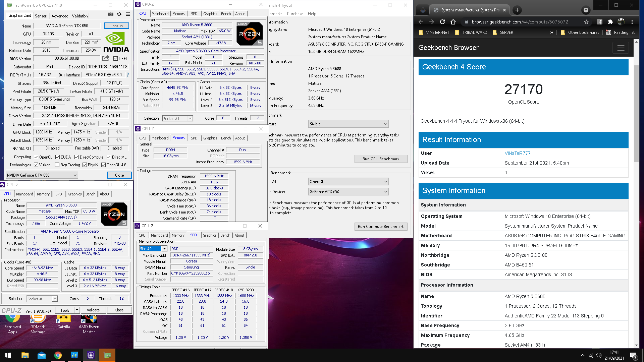Toggle the CUDA computing checkbox
Viewport: 644px width, 362px height.
tap(57, 157)
